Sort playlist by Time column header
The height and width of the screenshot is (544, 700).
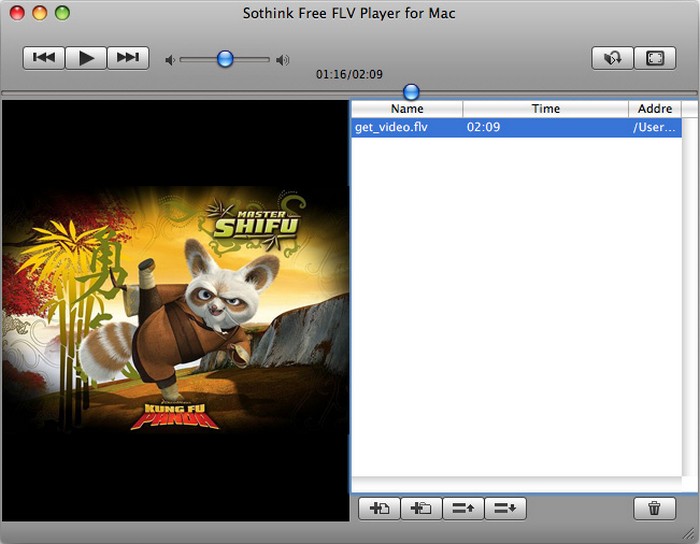tap(546, 109)
